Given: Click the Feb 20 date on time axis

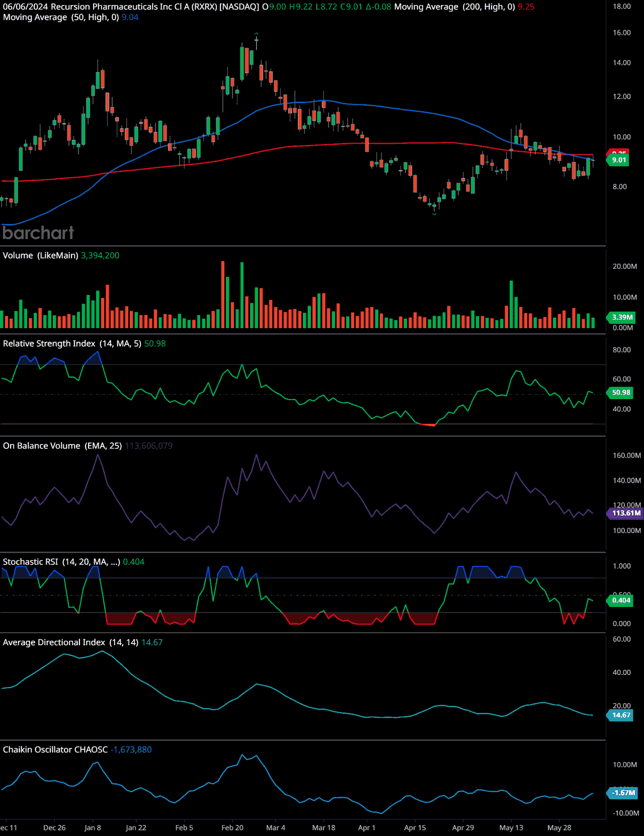Looking at the screenshot, I should 232,827.
